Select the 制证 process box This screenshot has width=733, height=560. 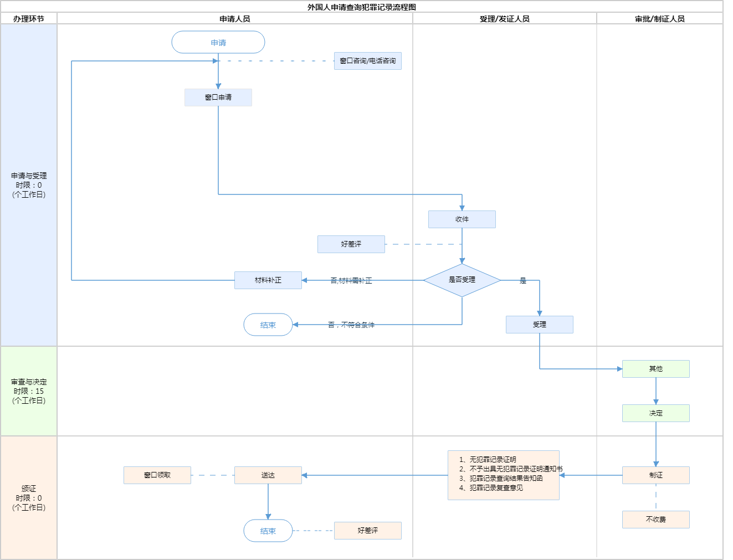click(x=655, y=475)
